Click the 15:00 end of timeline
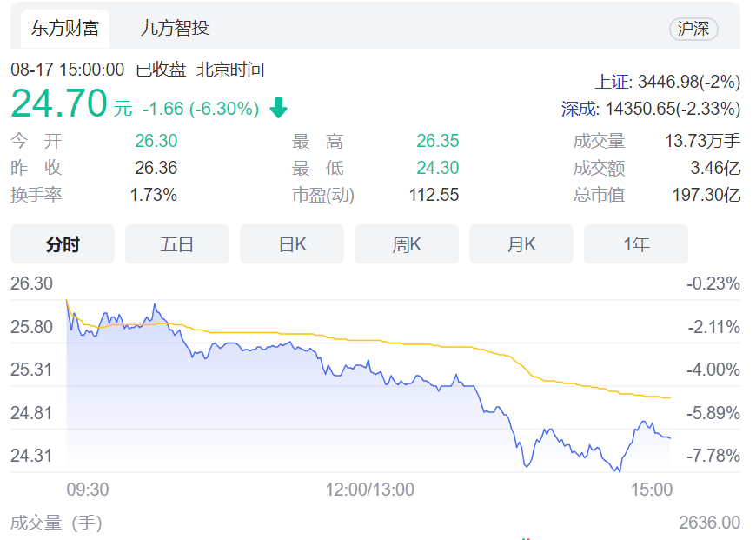 [x=652, y=490]
